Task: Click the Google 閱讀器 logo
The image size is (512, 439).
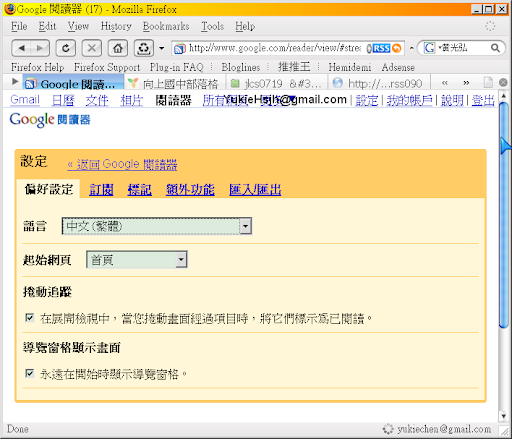Action: pyautogui.click(x=50, y=120)
